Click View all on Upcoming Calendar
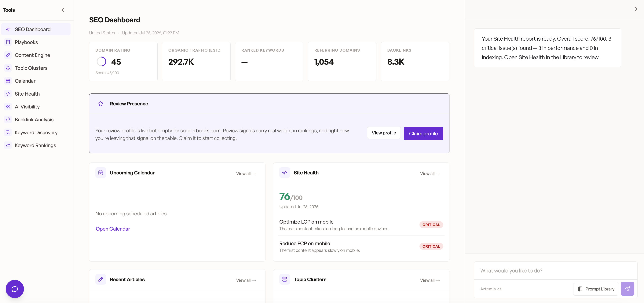The height and width of the screenshot is (303, 644). [246, 173]
